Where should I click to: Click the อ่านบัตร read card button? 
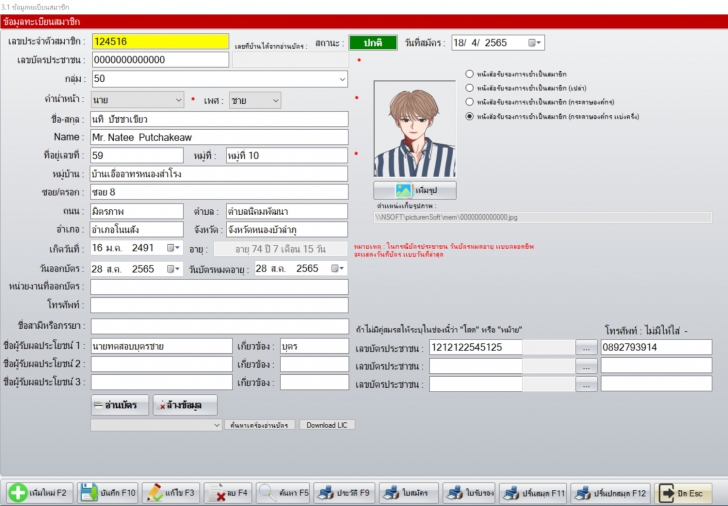tap(119, 405)
